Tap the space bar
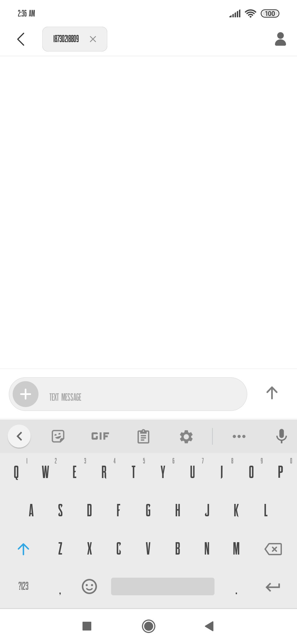This screenshot has width=297, height=644. pyautogui.click(x=163, y=586)
